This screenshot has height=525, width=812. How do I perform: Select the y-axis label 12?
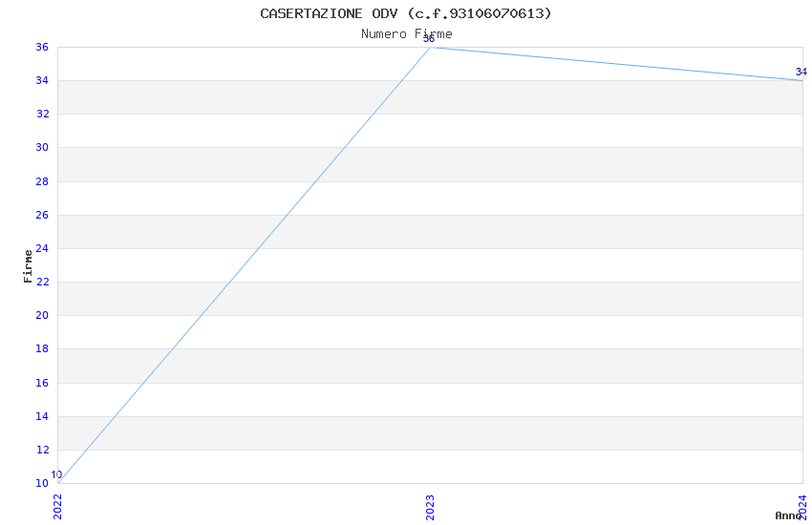(x=42, y=450)
